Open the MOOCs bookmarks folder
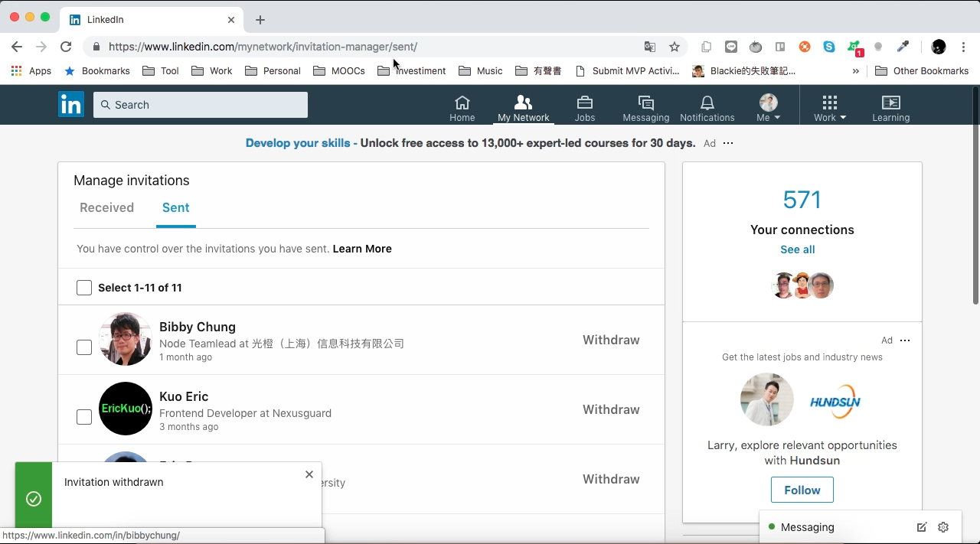 point(339,70)
